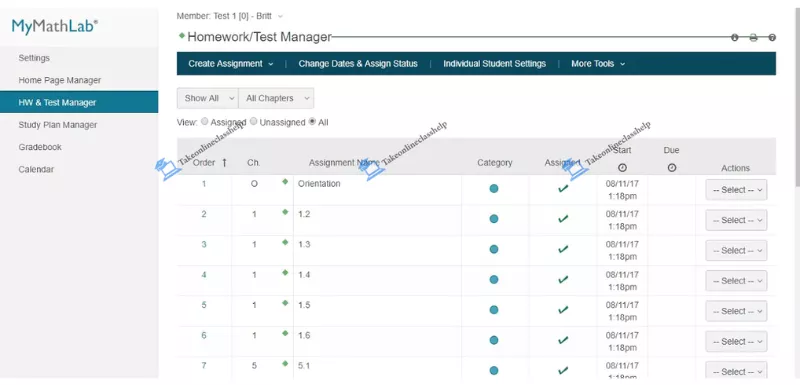This screenshot has height=385, width=800.
Task: Select the Assigned view radio button
Action: click(205, 122)
